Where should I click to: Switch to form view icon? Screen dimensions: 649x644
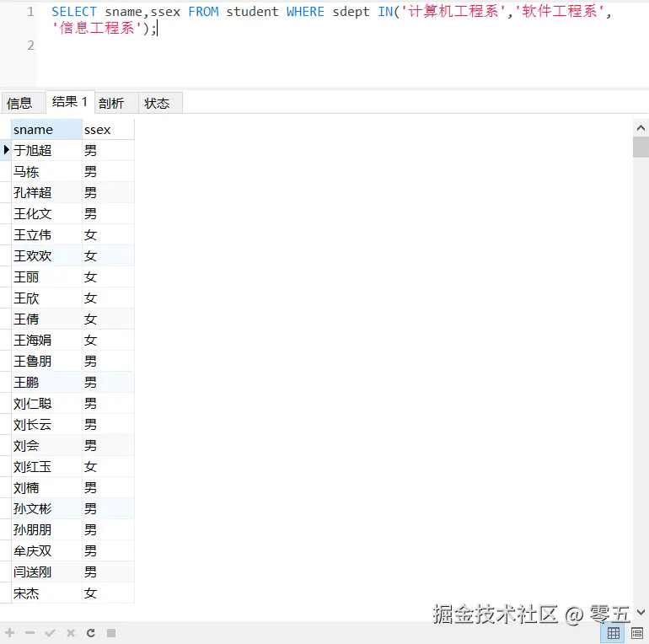tap(637, 633)
